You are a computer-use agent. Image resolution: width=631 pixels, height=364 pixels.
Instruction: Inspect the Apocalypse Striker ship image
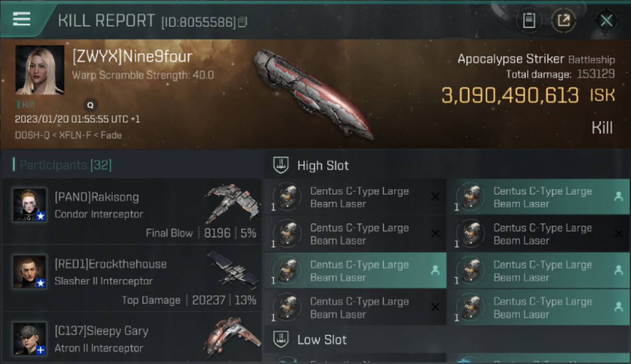313,93
